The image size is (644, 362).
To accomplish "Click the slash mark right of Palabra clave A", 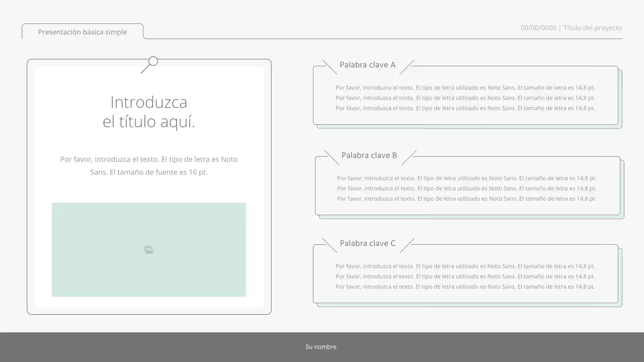I will pyautogui.click(x=407, y=67).
